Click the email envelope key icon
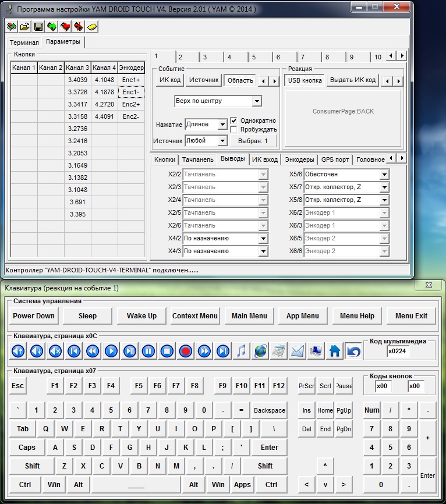The height and width of the screenshot is (504, 446). [298, 351]
